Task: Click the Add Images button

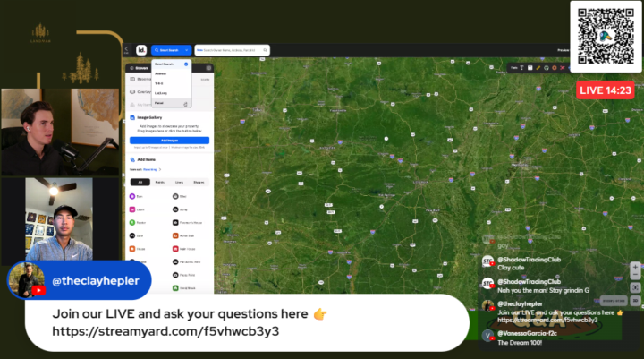Action: (169, 141)
